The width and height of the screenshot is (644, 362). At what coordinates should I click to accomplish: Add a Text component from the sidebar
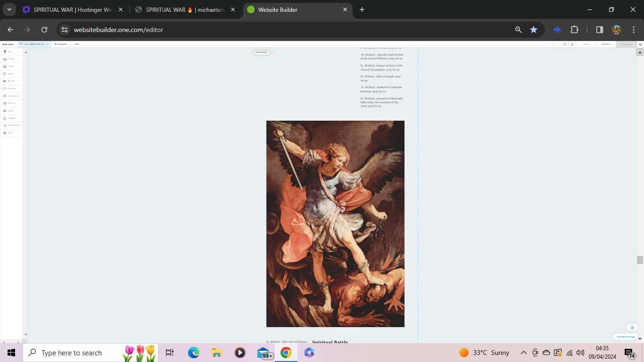11,51
